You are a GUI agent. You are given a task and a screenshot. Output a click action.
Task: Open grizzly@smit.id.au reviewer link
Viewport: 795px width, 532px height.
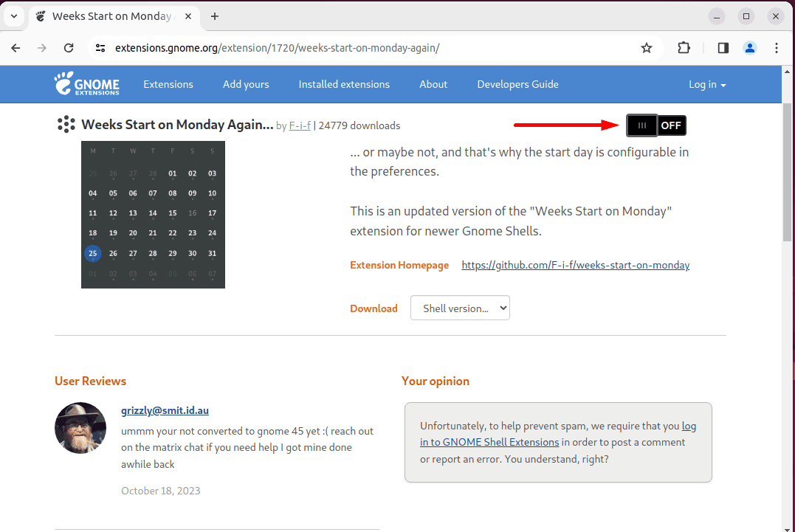pos(165,410)
